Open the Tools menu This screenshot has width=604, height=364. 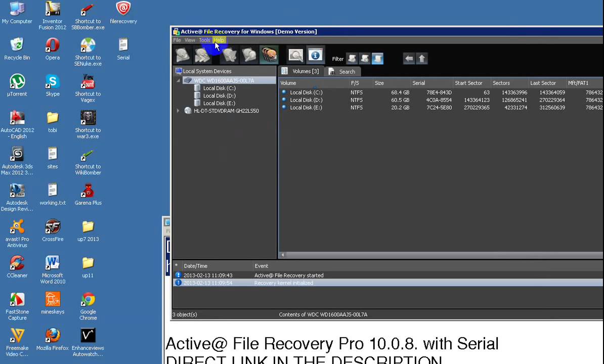204,40
